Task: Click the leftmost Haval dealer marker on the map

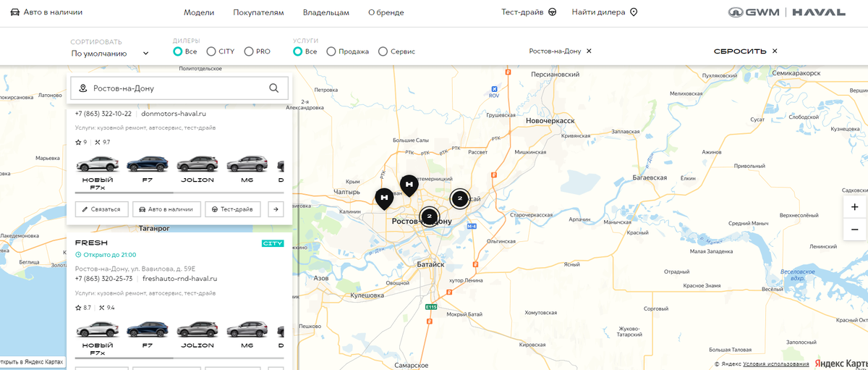Action: 384,198
